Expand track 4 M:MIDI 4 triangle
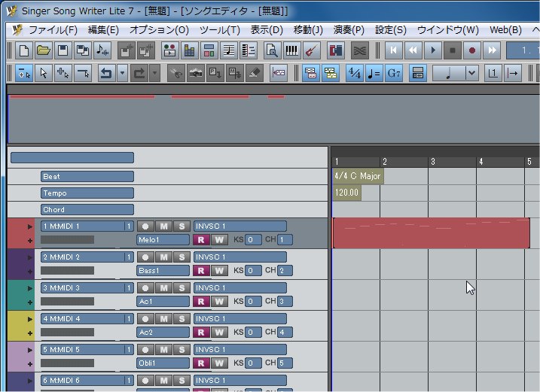 point(30,319)
